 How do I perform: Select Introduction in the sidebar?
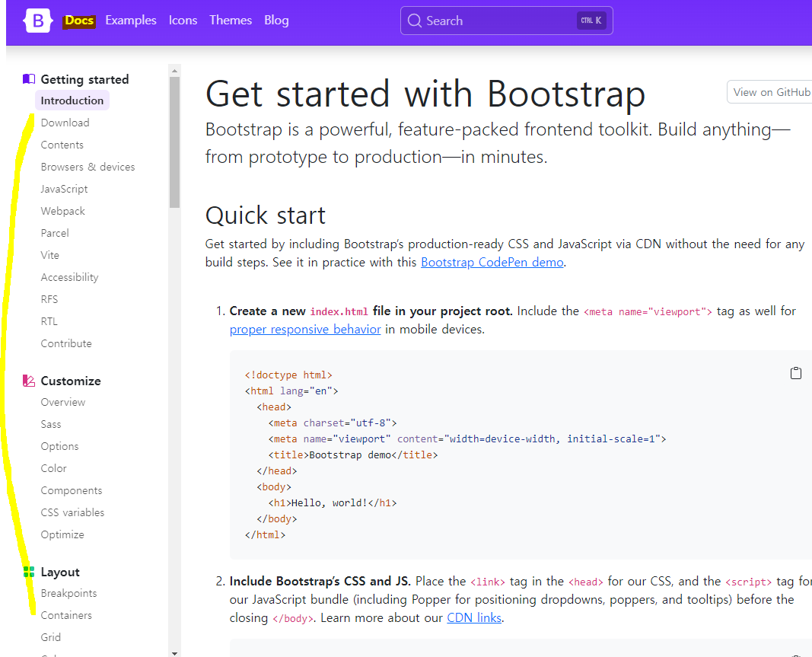coord(72,100)
